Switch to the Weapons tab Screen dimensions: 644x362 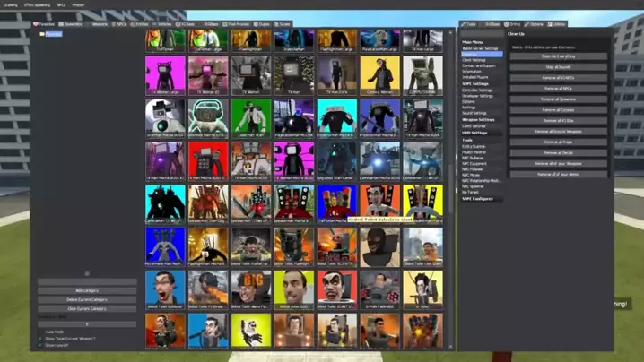[x=99, y=24]
